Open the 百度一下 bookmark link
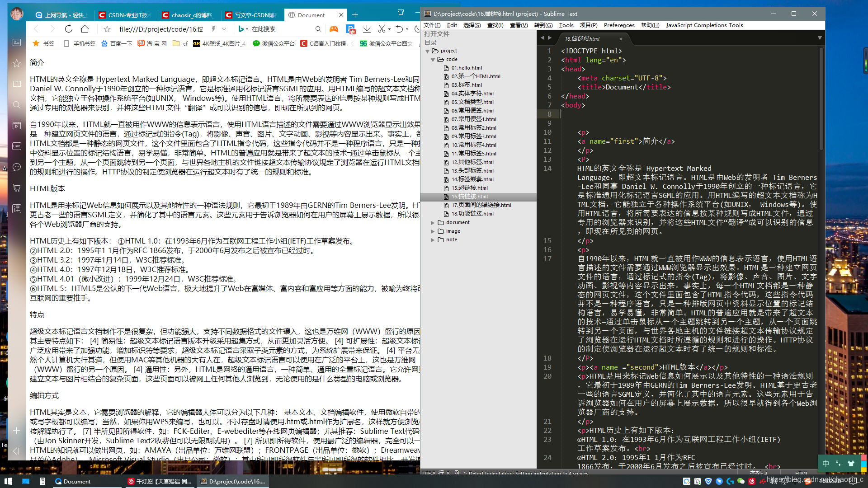 [117, 43]
